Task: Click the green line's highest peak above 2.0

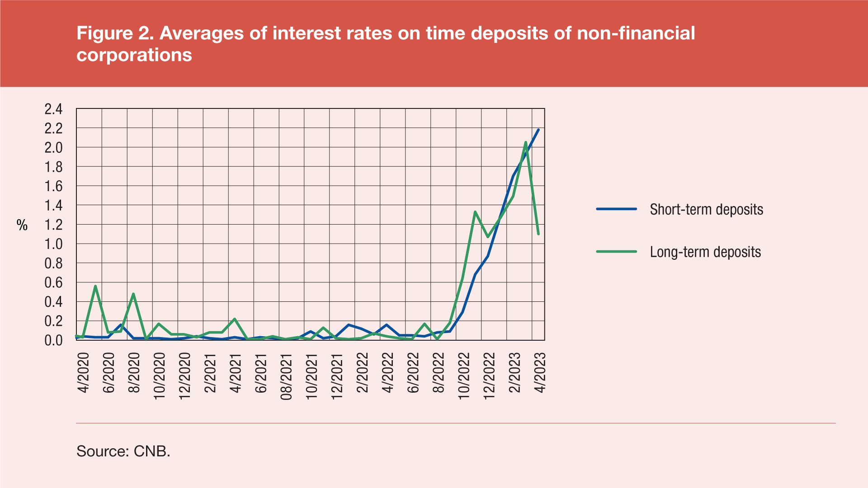Action: (525, 142)
